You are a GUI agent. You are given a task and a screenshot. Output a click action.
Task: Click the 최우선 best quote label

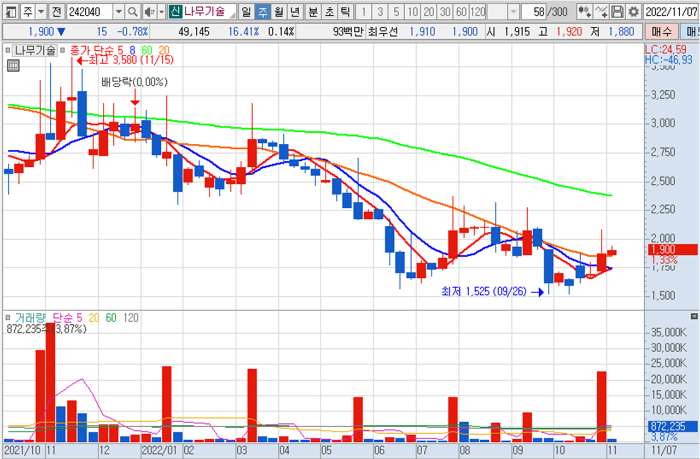[x=383, y=32]
